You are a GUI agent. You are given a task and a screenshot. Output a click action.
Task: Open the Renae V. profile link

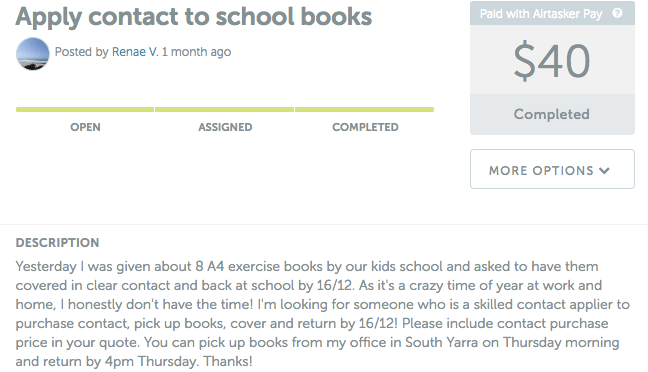135,52
